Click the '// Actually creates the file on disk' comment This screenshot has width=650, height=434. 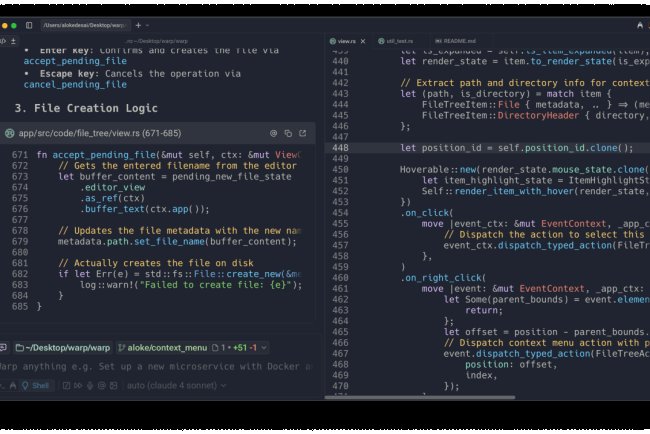pos(156,263)
